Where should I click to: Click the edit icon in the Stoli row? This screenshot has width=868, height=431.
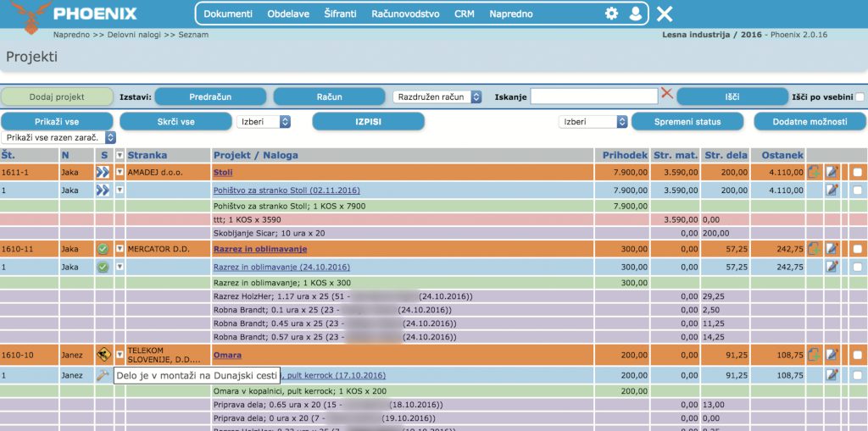point(832,172)
